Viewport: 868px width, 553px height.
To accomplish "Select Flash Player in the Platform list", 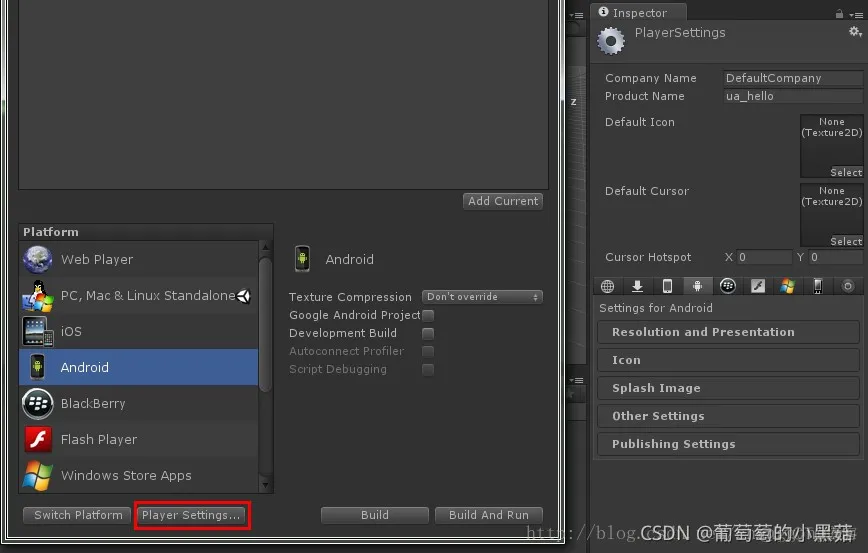I will (x=138, y=439).
